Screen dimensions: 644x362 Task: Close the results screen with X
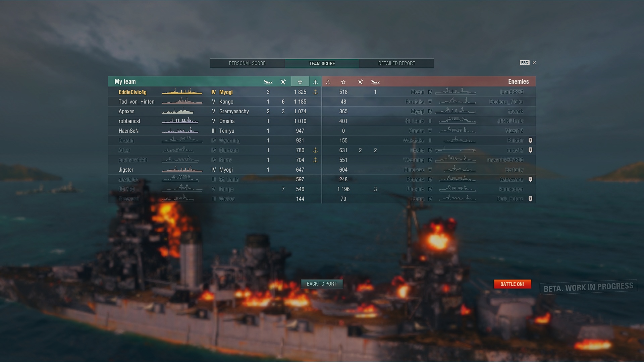pyautogui.click(x=534, y=63)
